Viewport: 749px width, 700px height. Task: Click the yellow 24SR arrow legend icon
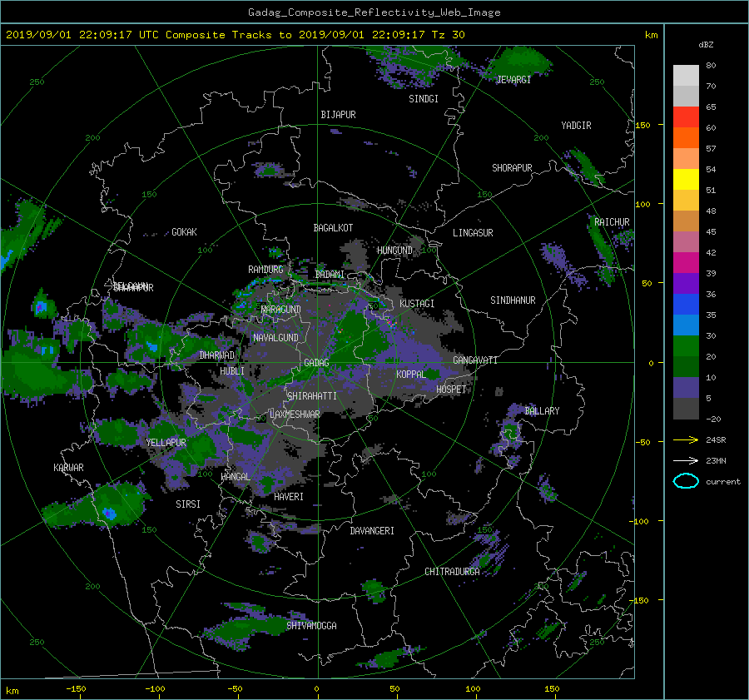tap(686, 439)
